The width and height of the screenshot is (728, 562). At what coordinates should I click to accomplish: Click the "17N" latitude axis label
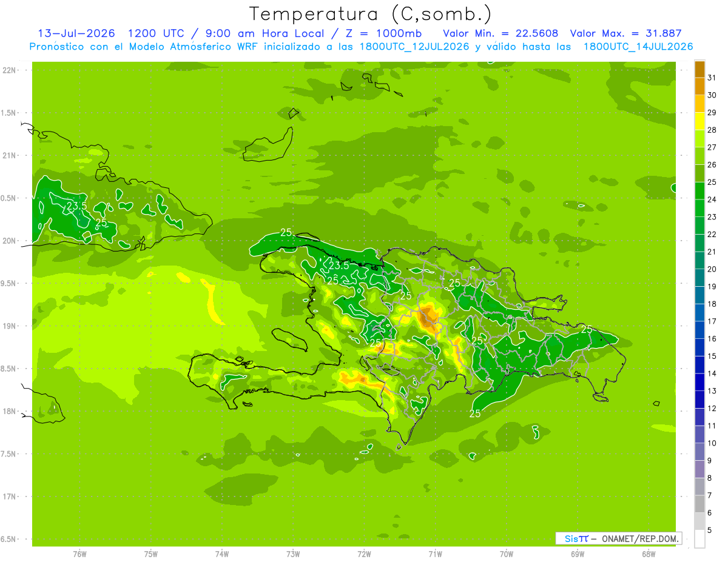pyautogui.click(x=9, y=497)
